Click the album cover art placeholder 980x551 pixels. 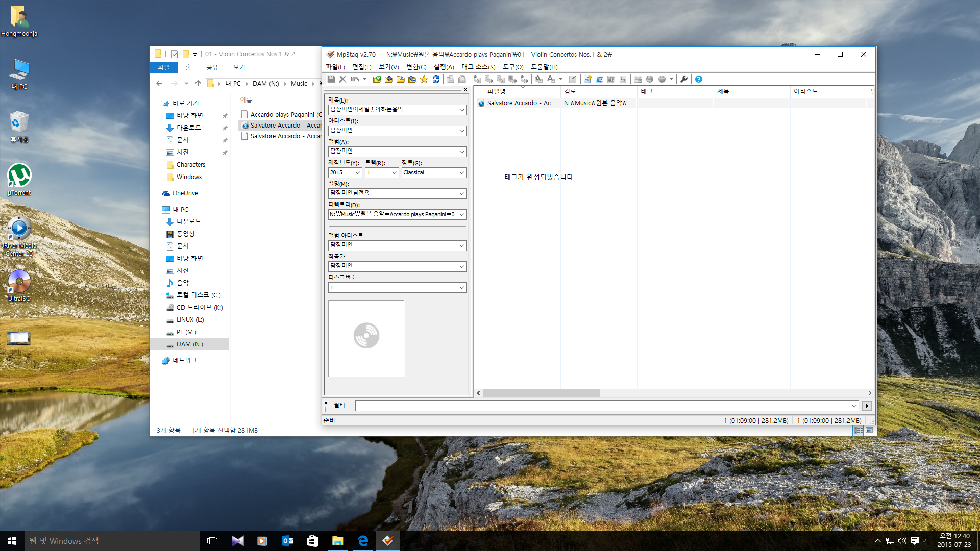click(x=366, y=339)
